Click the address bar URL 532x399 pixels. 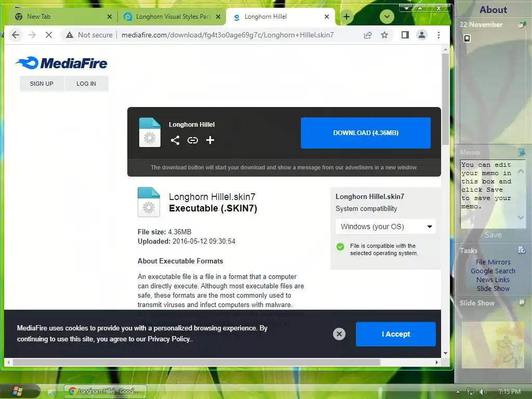click(x=228, y=35)
